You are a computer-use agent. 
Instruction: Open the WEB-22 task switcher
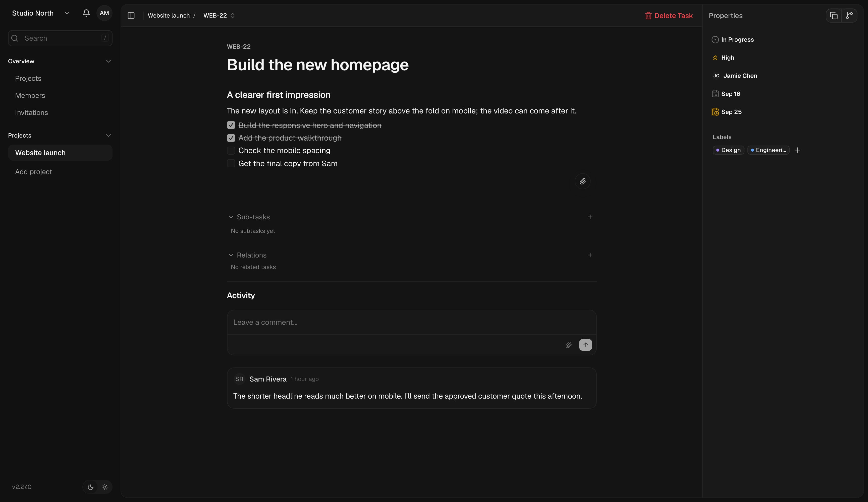(x=219, y=16)
